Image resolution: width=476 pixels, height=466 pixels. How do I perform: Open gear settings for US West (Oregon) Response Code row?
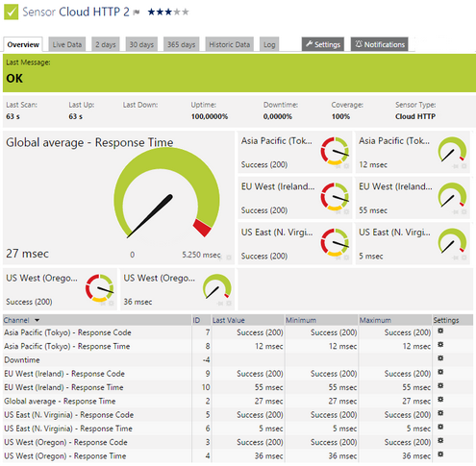(x=440, y=441)
